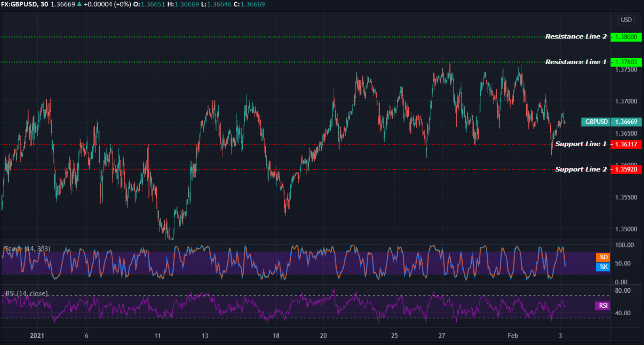644x345 pixels.
Task: Click the close value C:1.36669
Action: (x=249, y=4)
